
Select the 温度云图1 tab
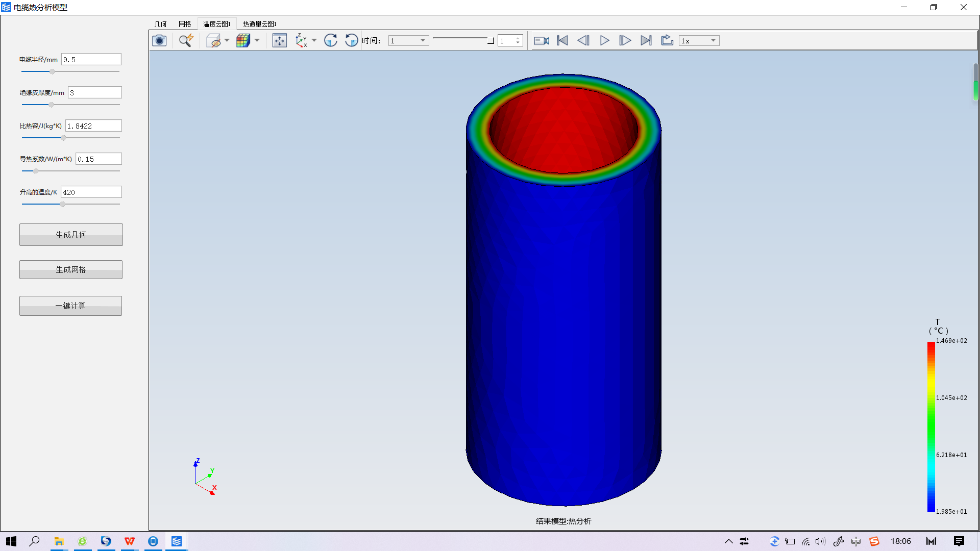pos(217,24)
